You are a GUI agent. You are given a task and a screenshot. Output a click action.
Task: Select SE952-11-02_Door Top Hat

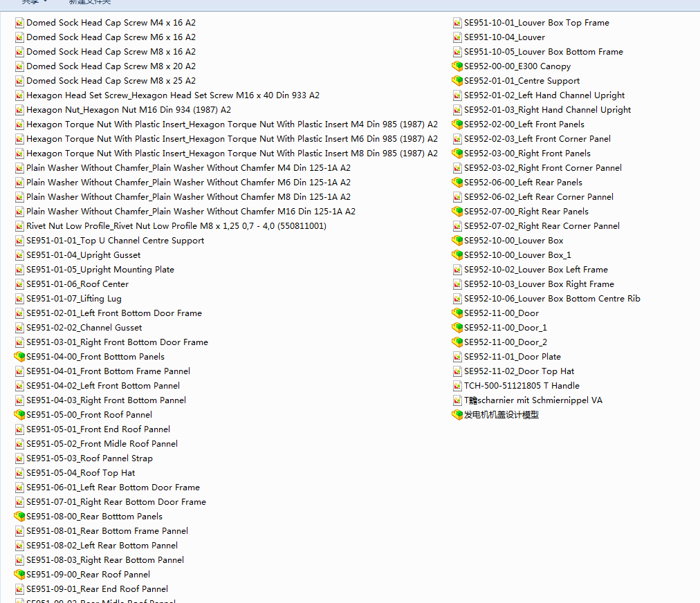pyautogui.click(x=519, y=371)
